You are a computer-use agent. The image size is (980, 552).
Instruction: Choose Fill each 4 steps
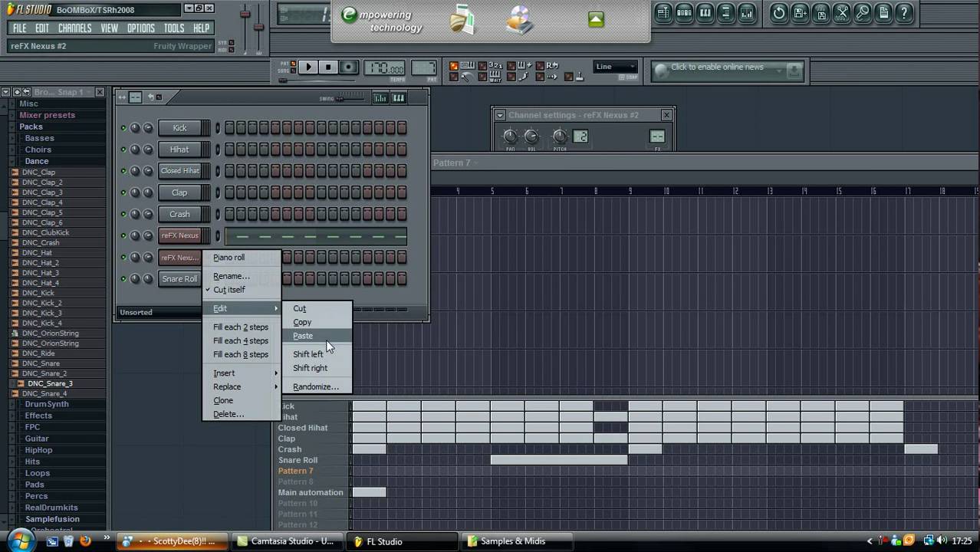click(x=241, y=341)
